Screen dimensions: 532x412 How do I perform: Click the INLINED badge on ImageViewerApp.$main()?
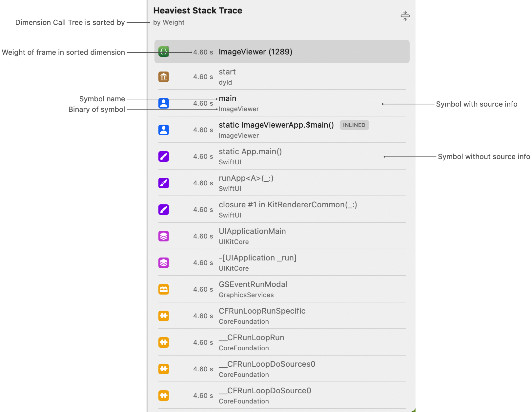(x=354, y=125)
